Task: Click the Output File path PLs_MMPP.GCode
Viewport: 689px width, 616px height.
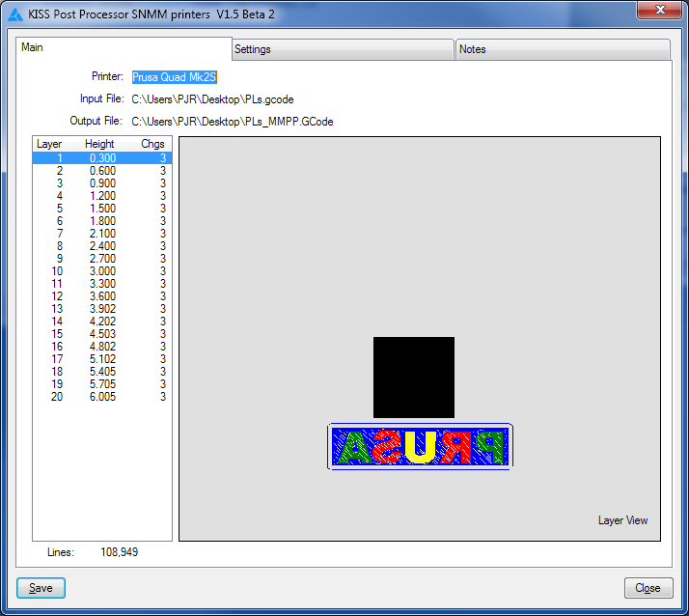Action: click(x=233, y=122)
